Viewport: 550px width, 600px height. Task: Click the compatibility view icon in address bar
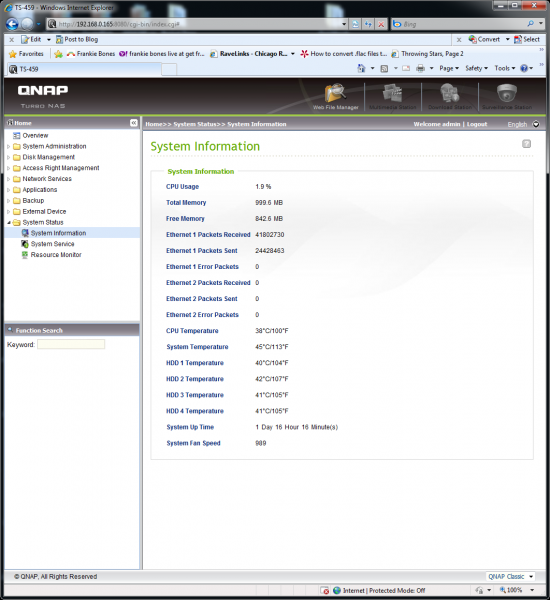pyautogui.click(x=356, y=24)
